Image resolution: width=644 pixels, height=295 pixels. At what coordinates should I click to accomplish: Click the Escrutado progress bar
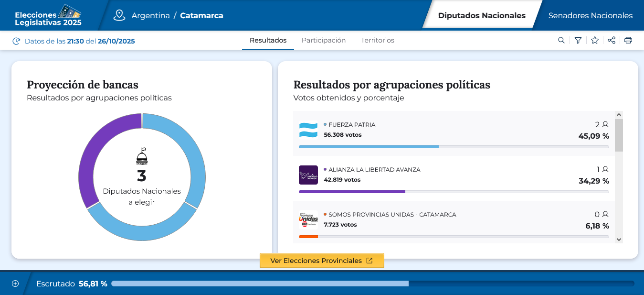pyautogui.click(x=372, y=284)
